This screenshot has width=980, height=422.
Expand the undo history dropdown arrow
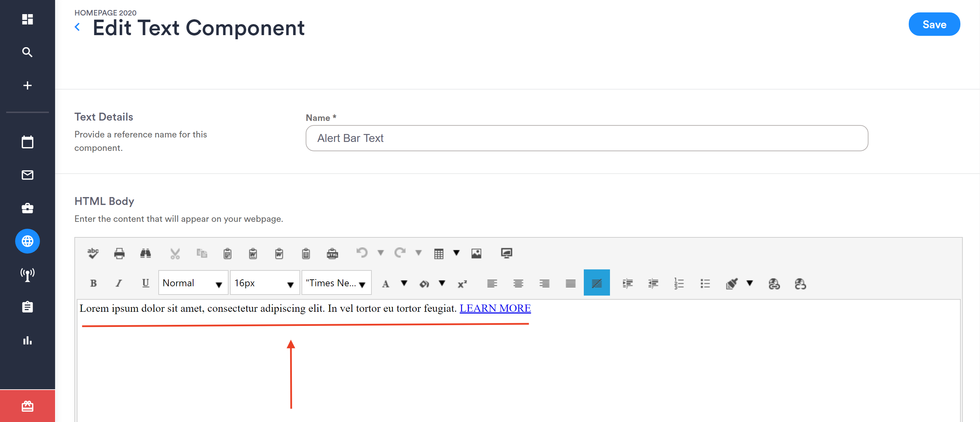click(380, 253)
